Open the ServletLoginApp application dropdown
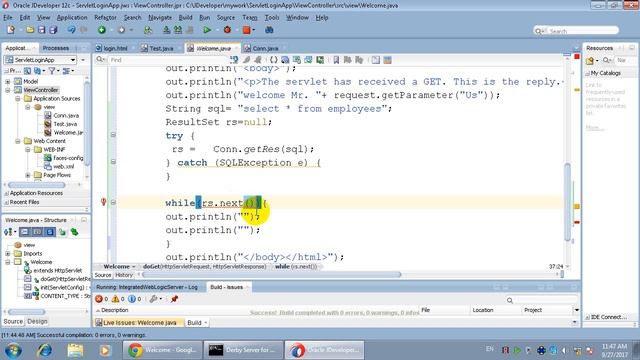 (73, 60)
